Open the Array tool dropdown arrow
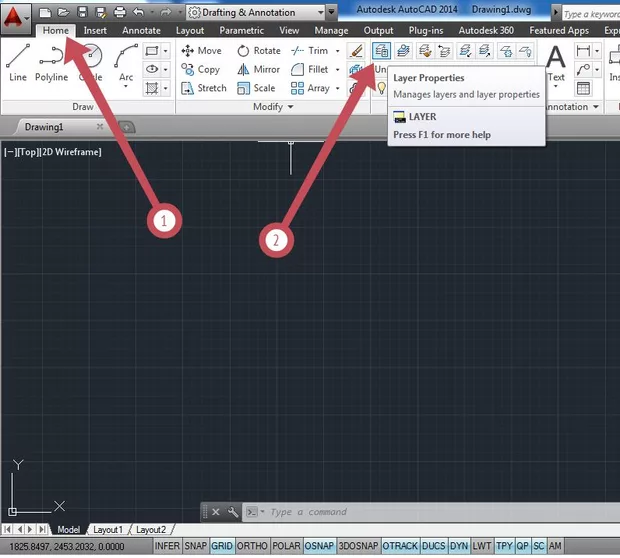The height and width of the screenshot is (558, 620). point(338,88)
